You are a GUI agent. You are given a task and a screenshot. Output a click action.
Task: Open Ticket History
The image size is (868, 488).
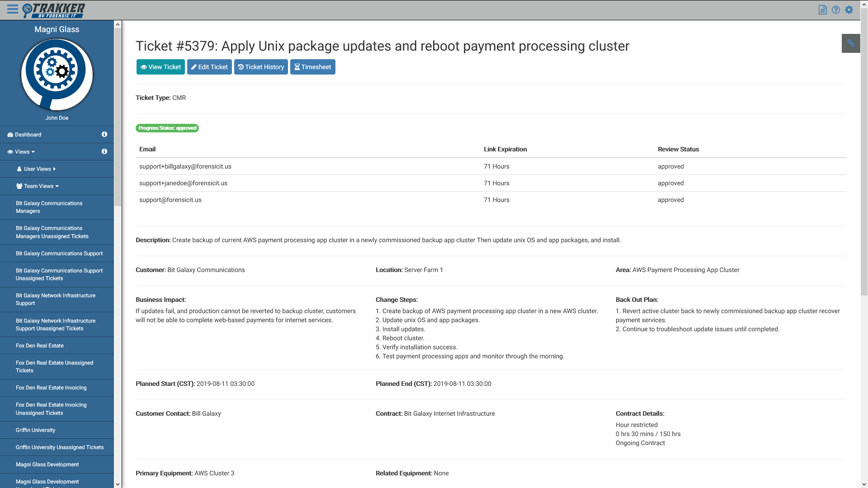pos(261,67)
